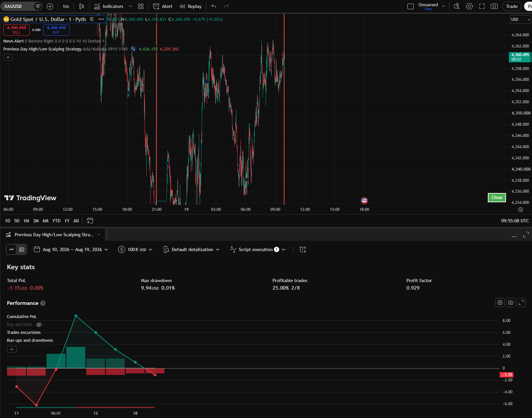Select the 1D date range
This screenshot has width=532, height=418.
(x=8, y=221)
